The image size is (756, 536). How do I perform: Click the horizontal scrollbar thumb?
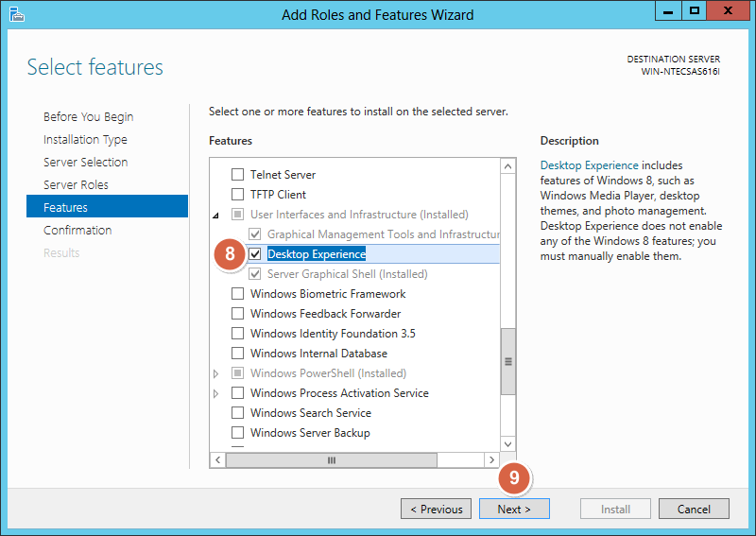click(x=332, y=459)
